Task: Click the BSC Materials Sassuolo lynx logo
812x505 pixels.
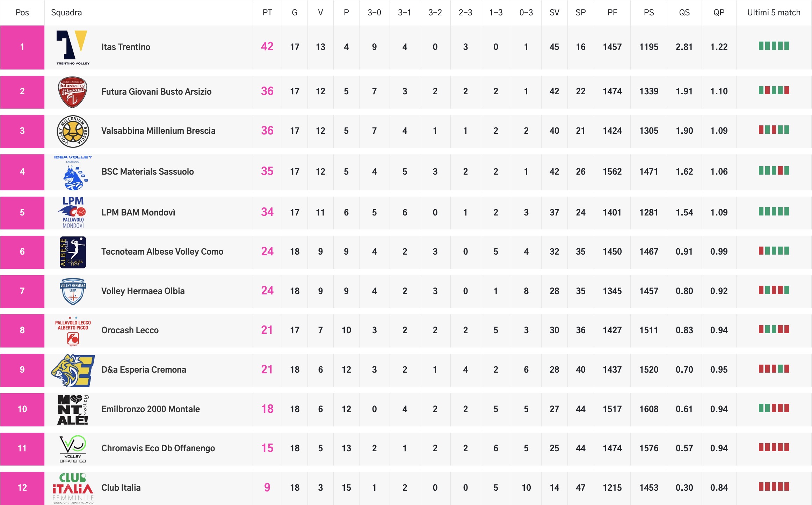Action: (x=73, y=173)
